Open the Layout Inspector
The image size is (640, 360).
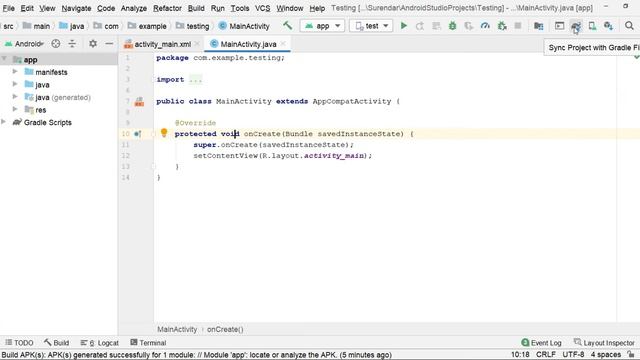pyautogui.click(x=604, y=343)
